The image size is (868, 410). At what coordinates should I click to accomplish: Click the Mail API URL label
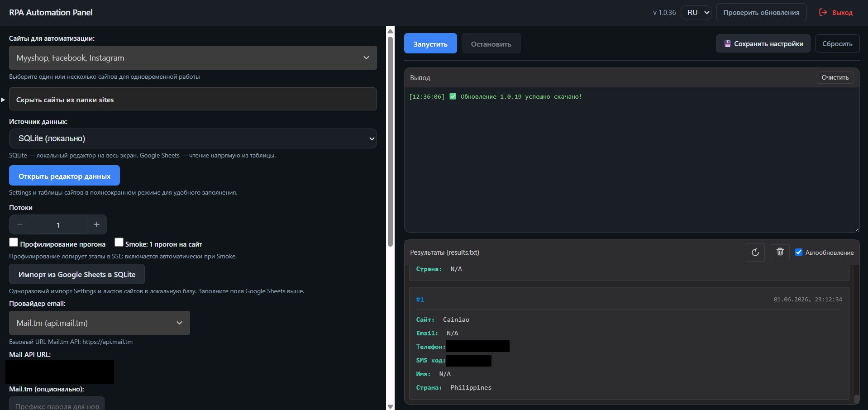(30, 354)
